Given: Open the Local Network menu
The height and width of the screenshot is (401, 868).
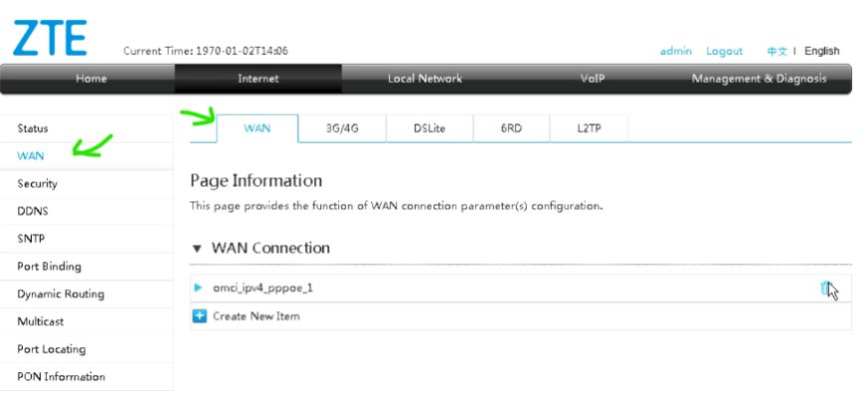Looking at the screenshot, I should click(425, 79).
